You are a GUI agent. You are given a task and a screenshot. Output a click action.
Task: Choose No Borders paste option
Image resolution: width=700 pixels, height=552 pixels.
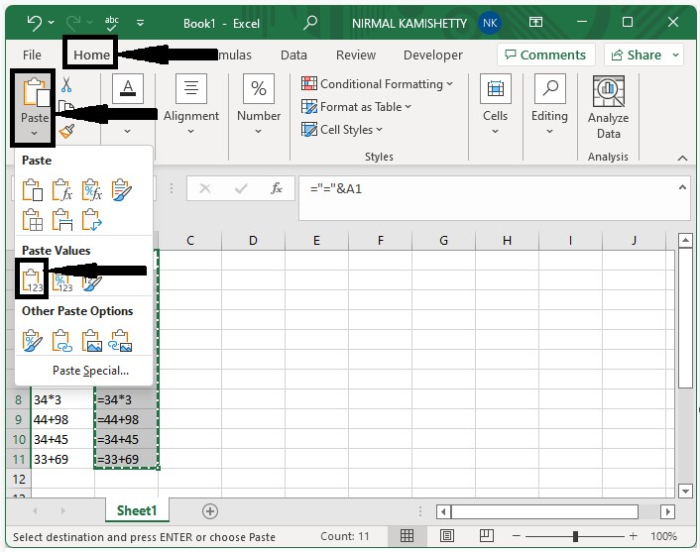point(33,220)
